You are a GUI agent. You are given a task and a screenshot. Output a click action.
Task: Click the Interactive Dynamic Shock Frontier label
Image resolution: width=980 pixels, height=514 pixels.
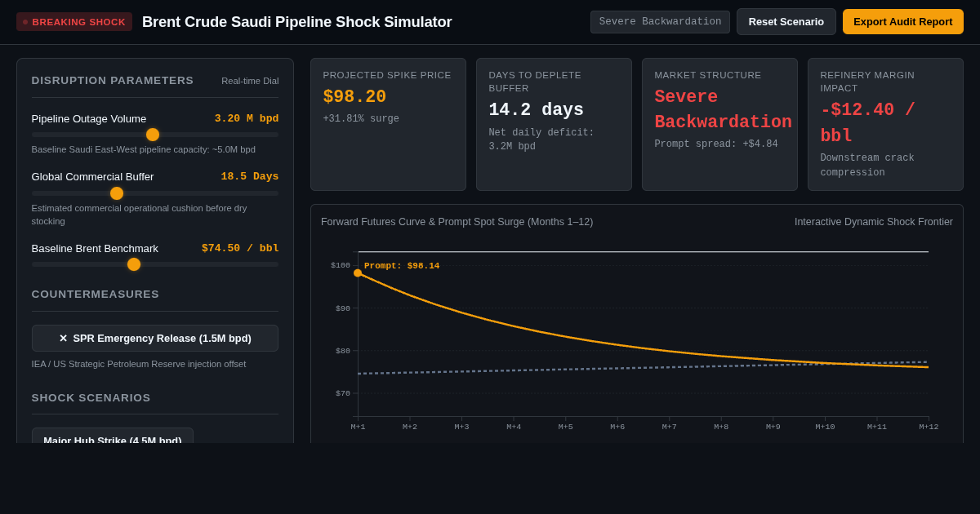pos(874,222)
